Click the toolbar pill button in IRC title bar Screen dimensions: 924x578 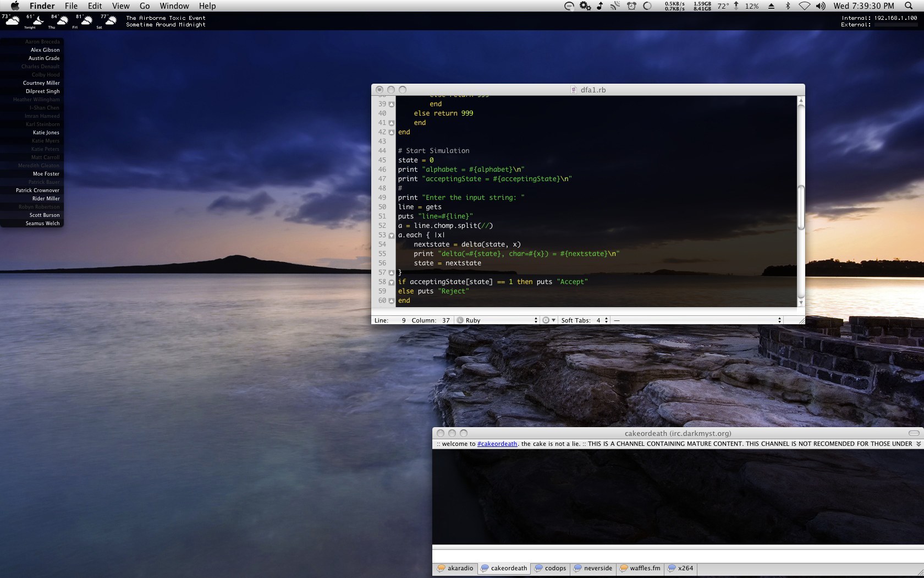click(914, 433)
